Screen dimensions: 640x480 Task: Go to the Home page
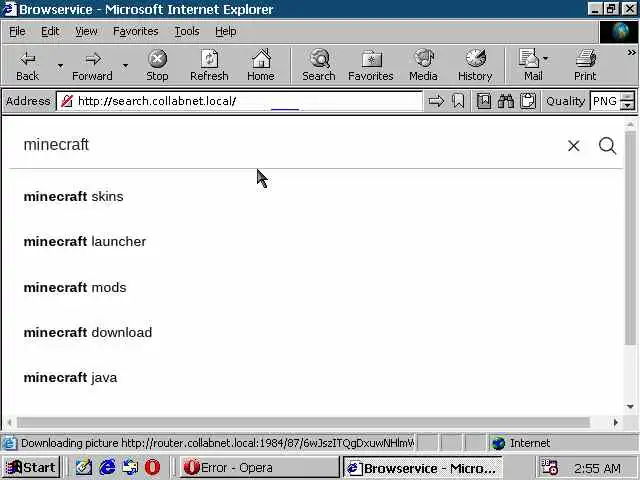click(261, 65)
